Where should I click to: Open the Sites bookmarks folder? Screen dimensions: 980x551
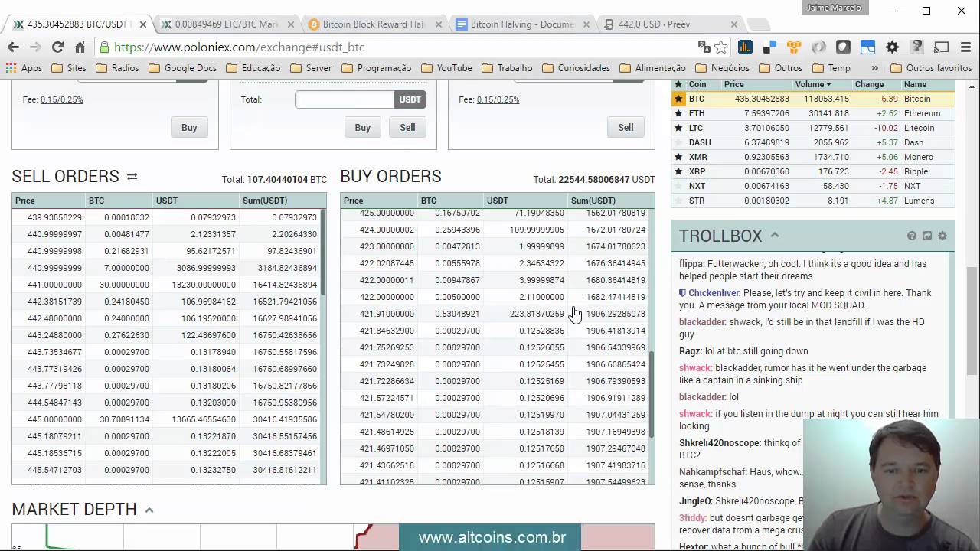pyautogui.click(x=69, y=68)
